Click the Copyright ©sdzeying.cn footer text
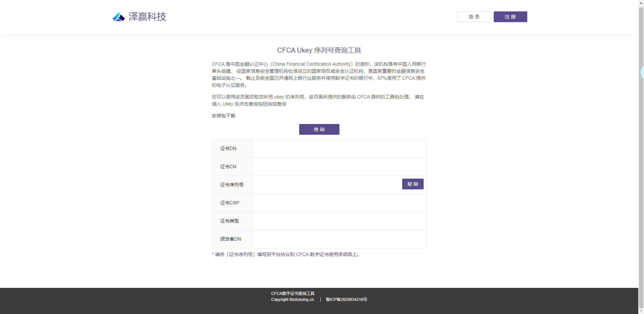Screen dimensions: 644x314 click(292, 300)
